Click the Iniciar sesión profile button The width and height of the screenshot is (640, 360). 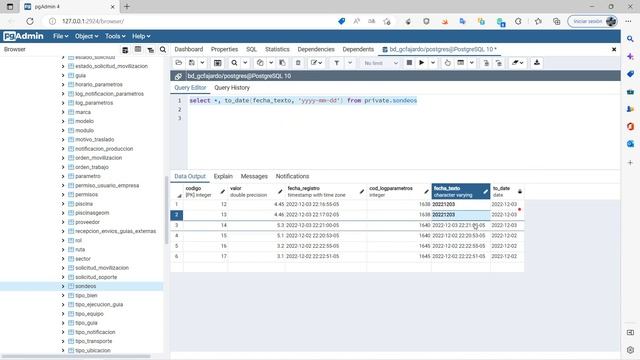click(x=593, y=21)
